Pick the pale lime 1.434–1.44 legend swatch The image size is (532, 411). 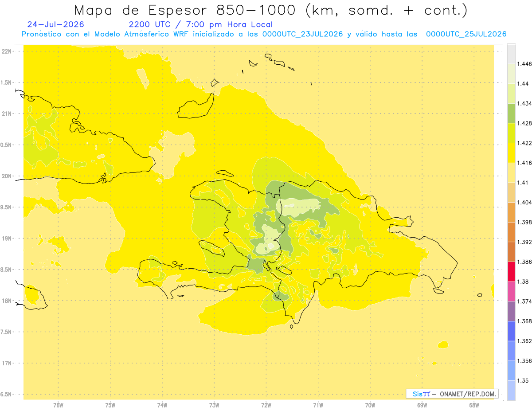pyautogui.click(x=511, y=94)
